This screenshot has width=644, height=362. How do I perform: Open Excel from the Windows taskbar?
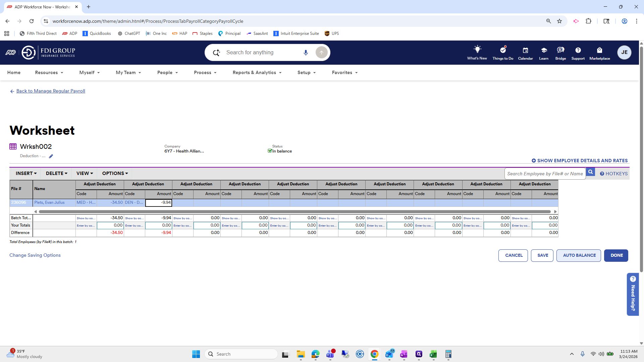click(x=433, y=354)
